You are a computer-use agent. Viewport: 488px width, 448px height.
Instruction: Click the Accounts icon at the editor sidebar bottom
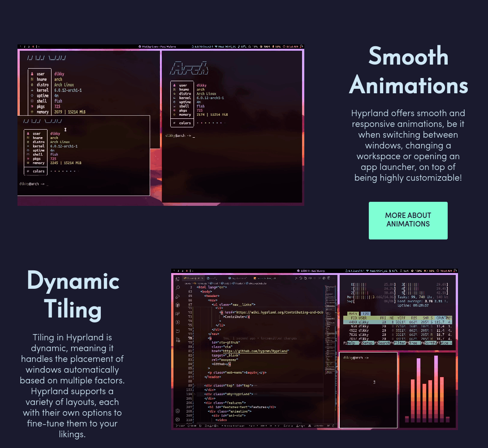click(178, 411)
